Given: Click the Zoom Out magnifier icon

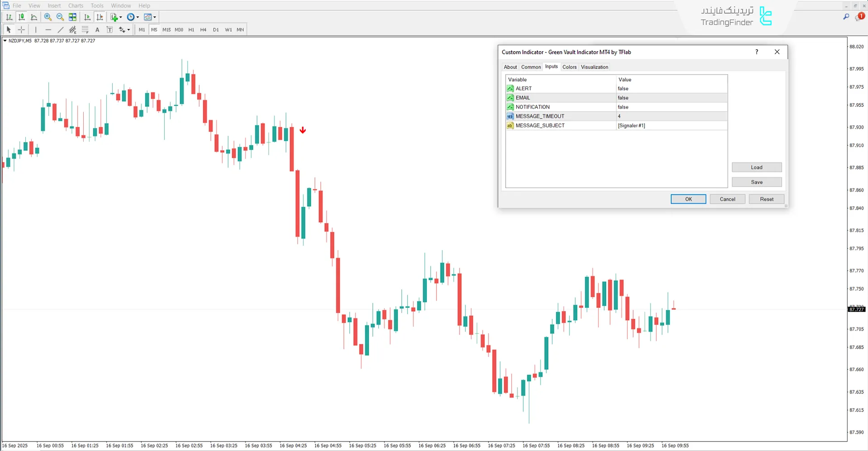Looking at the screenshot, I should (60, 17).
